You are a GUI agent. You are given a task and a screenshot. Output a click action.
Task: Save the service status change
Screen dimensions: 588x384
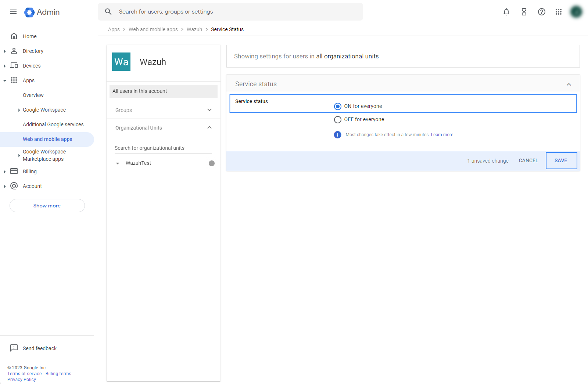click(x=561, y=160)
